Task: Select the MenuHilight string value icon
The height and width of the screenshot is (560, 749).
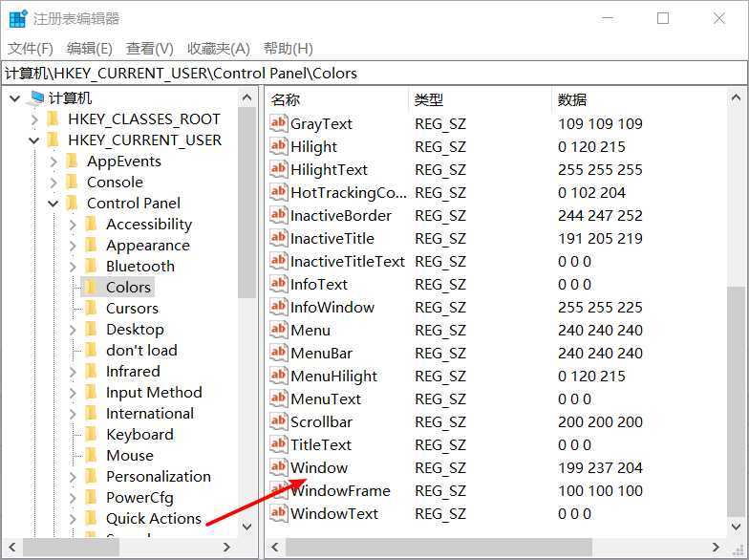Action: click(x=279, y=376)
